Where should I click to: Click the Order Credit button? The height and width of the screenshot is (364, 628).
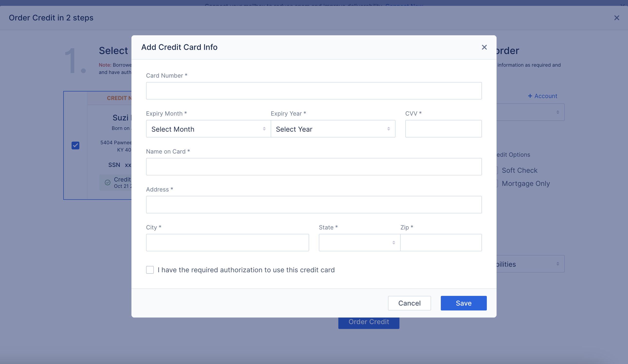click(368, 323)
